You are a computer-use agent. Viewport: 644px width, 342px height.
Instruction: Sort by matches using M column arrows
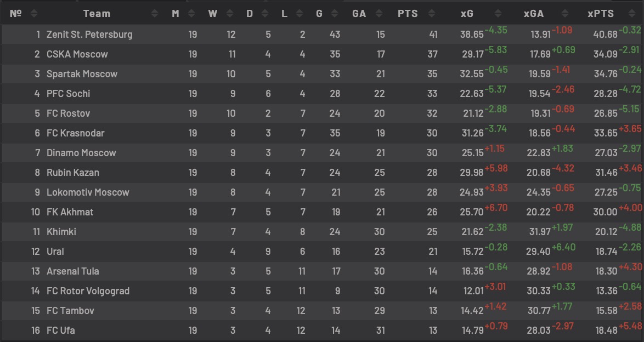(x=191, y=14)
